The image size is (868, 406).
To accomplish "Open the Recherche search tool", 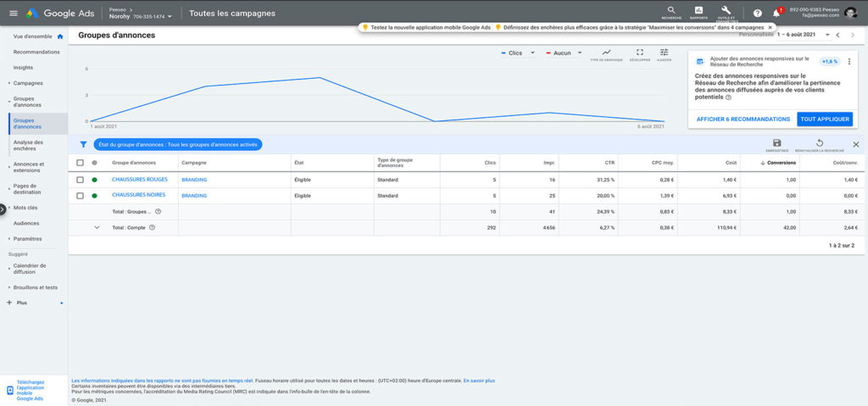I will point(671,10).
